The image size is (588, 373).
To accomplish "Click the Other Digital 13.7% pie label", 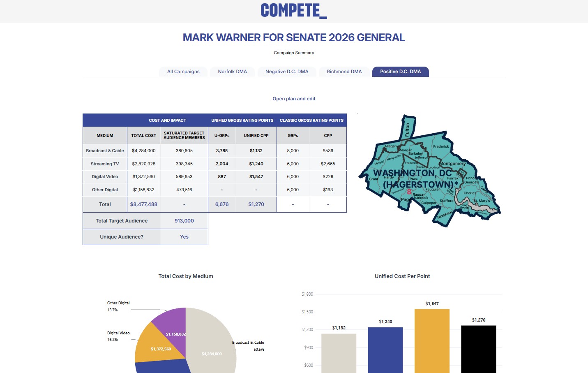I will tap(118, 306).
